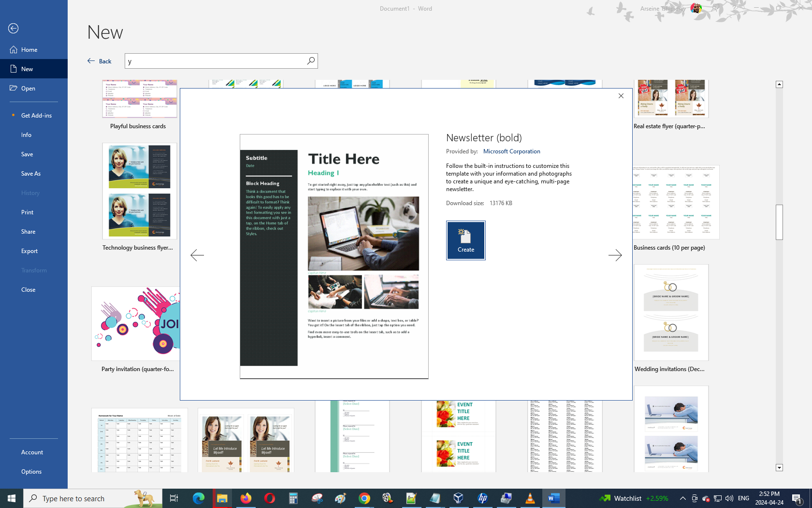
Task: Open File Explorer from the taskbar
Action: point(222,498)
